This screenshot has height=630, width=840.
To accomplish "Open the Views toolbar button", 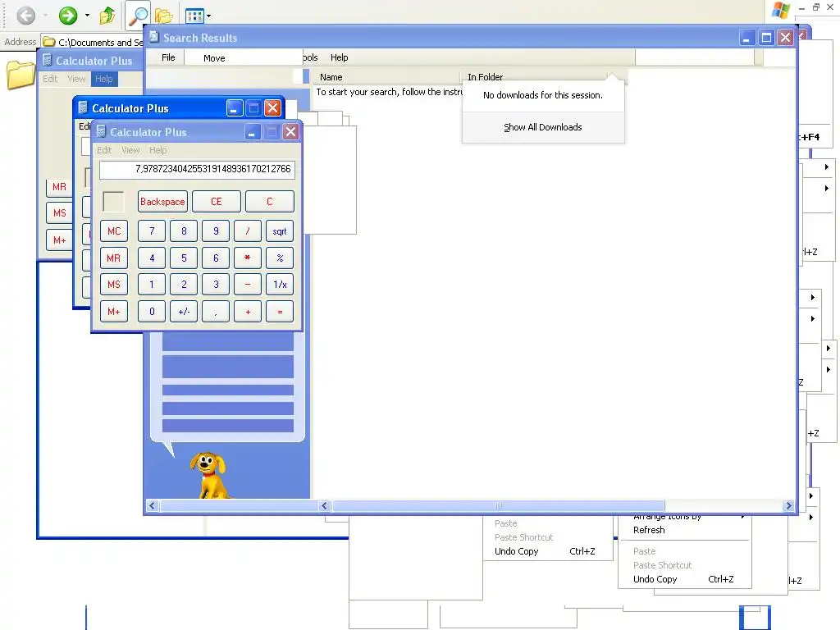I will [x=194, y=16].
